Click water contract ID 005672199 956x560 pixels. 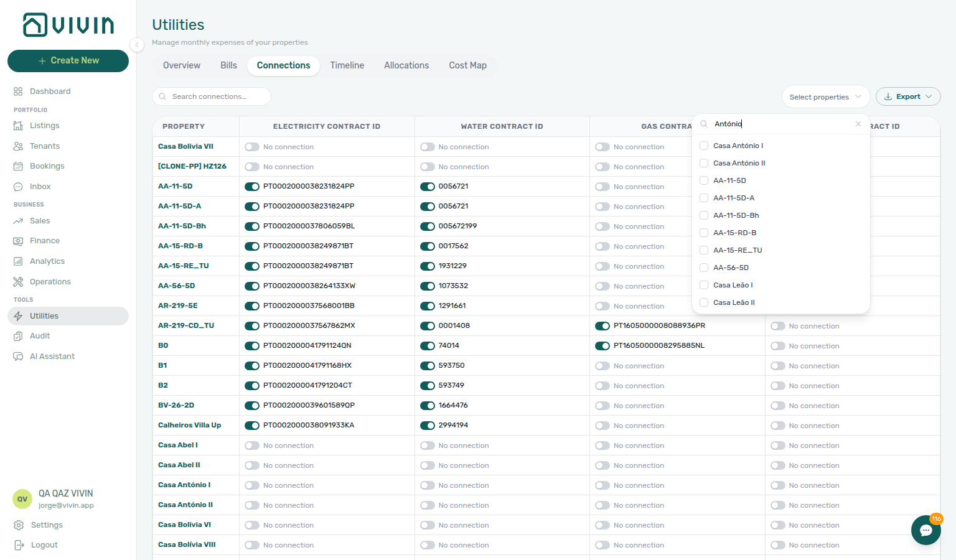coord(457,226)
